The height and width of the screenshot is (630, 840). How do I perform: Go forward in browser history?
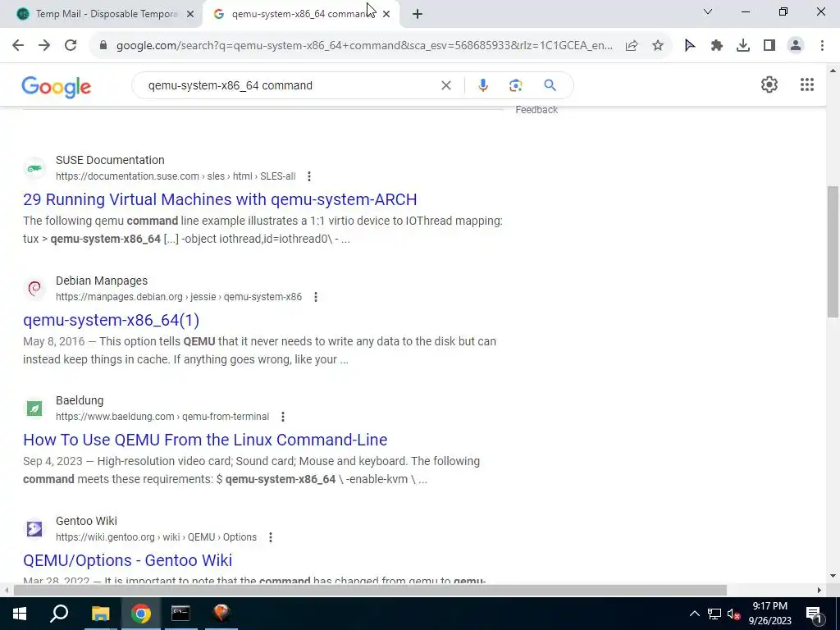tap(44, 46)
